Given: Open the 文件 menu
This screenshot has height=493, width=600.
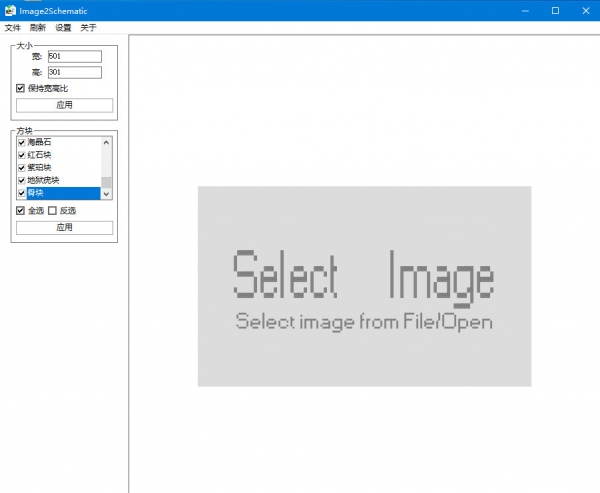Looking at the screenshot, I should 12,28.
